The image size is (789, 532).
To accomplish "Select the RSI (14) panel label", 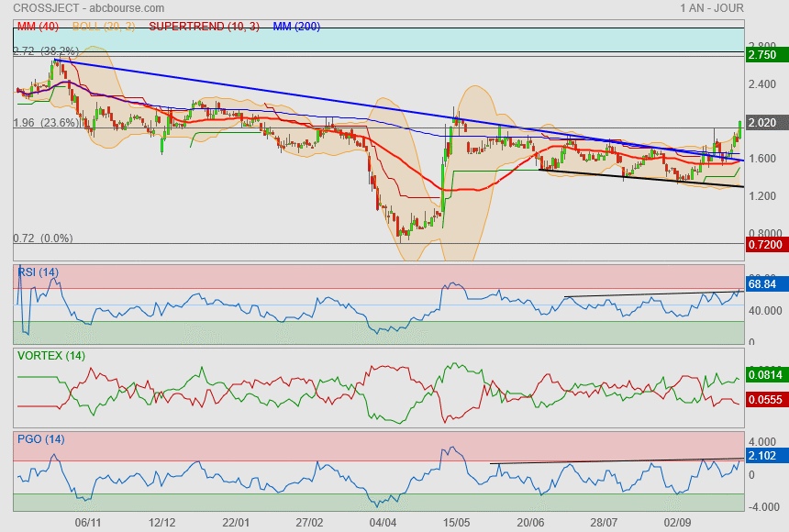I will pos(38,272).
